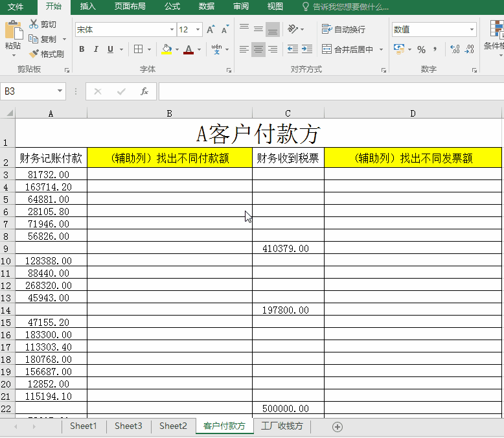Open the font name dropdown 宋体
Viewport: 504px width, 438px height.
point(172,30)
